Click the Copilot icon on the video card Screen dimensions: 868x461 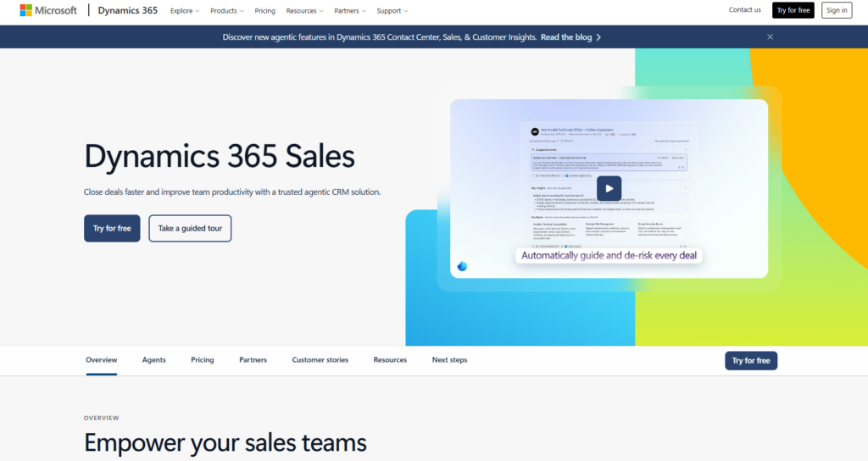(462, 266)
